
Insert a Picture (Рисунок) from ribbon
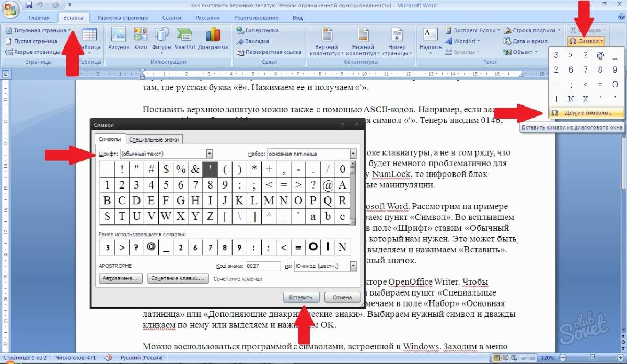(119, 39)
